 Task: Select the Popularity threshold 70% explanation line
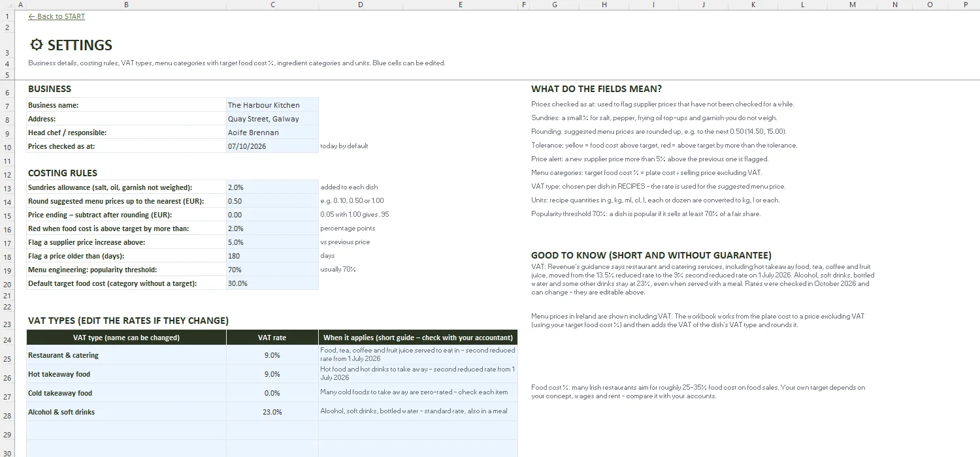tap(646, 213)
